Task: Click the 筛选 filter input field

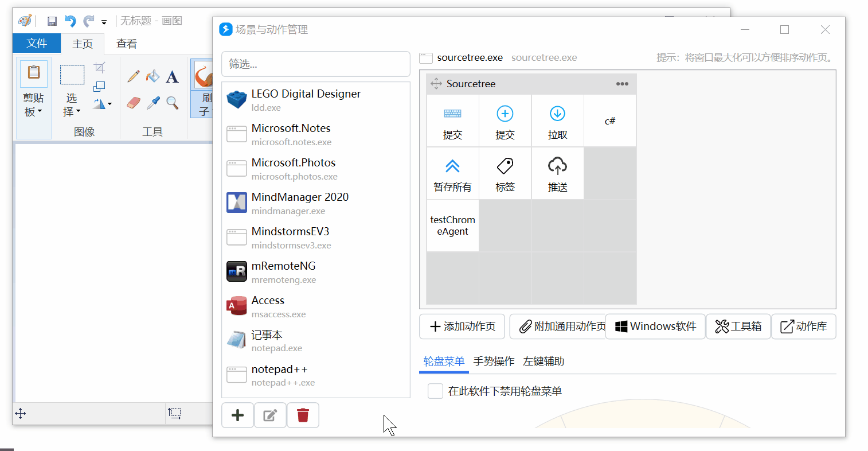Action: tap(316, 64)
